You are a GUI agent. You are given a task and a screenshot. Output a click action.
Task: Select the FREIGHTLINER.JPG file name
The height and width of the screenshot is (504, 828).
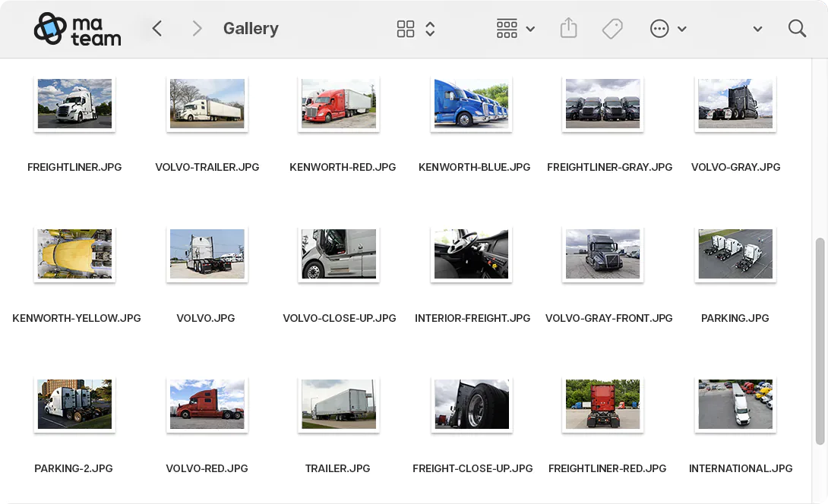click(x=74, y=167)
